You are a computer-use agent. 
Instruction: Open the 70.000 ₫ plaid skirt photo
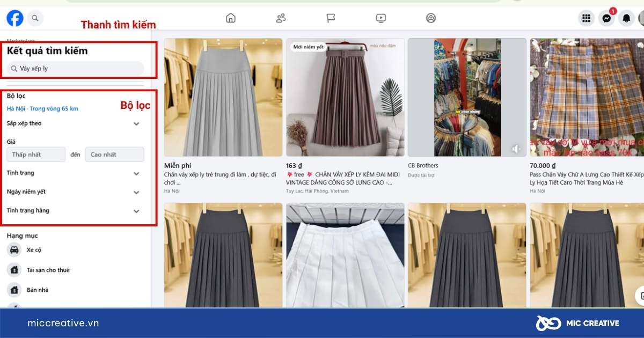(587, 97)
